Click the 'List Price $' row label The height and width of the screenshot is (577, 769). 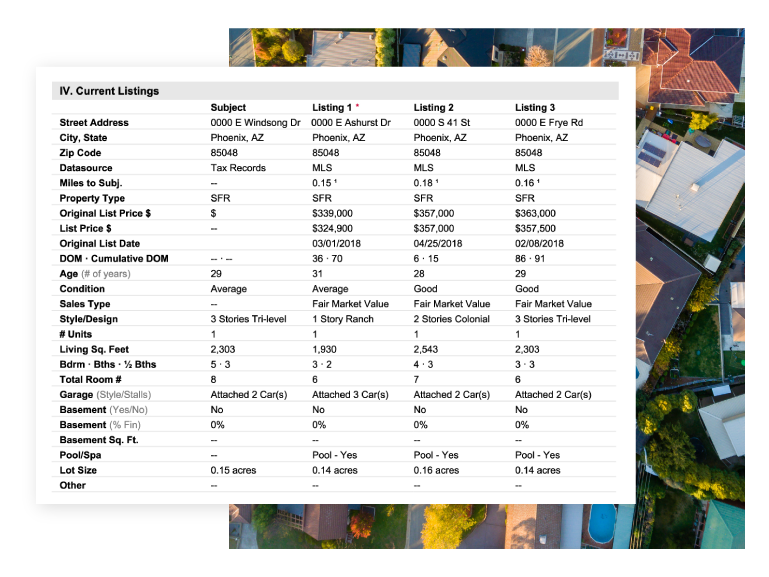click(85, 228)
